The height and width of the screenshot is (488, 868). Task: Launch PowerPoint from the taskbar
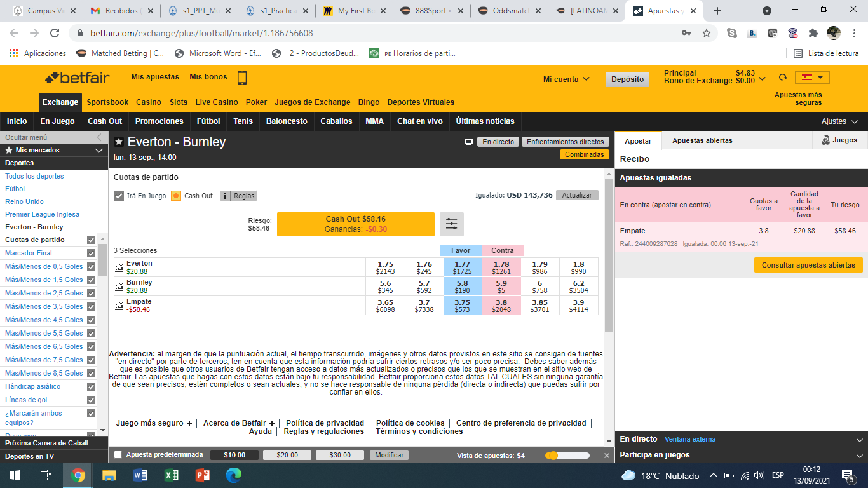203,475
